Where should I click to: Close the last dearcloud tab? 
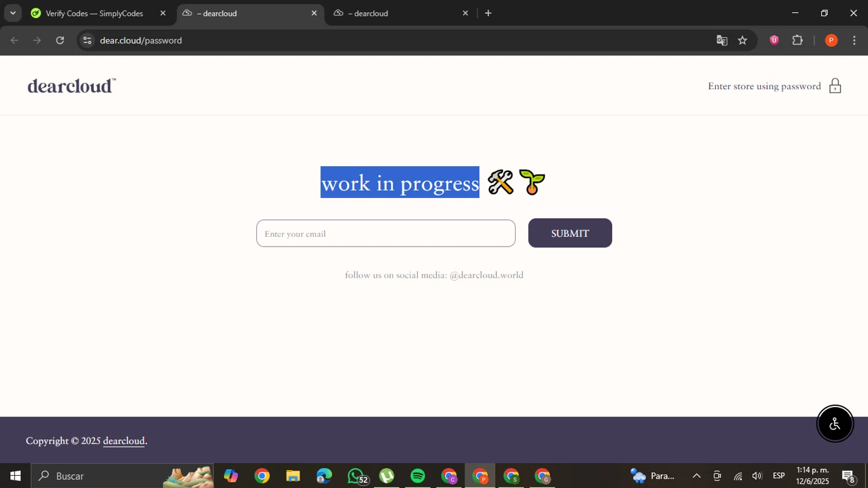point(465,13)
